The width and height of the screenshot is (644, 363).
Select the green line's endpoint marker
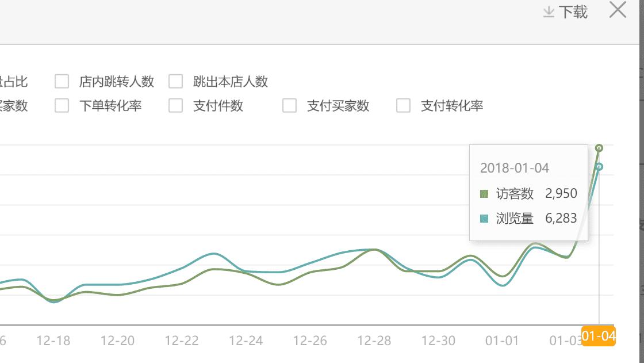pos(598,148)
